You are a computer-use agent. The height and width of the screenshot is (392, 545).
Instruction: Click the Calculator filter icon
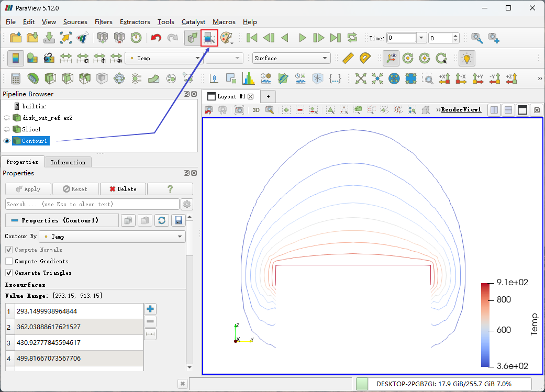16,79
